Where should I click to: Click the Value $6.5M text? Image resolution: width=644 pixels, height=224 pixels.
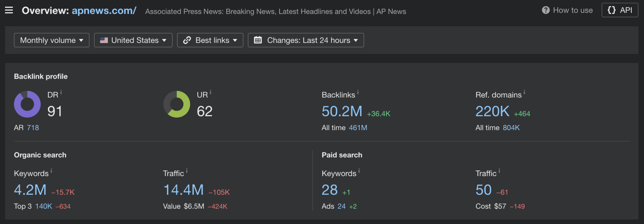183,206
